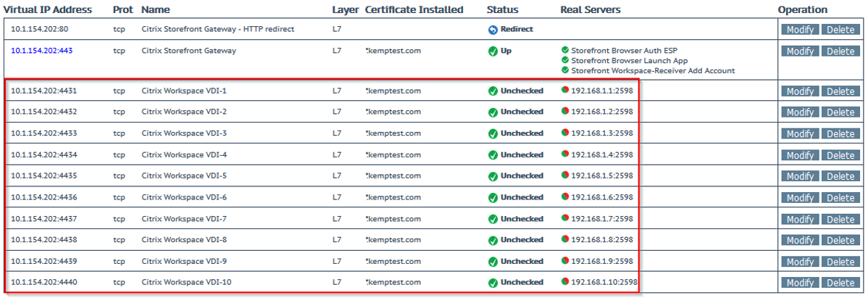The image size is (868, 298).
Task: Click Citrix Storefront Gateway - HTTP redirect name
Action: 217,29
